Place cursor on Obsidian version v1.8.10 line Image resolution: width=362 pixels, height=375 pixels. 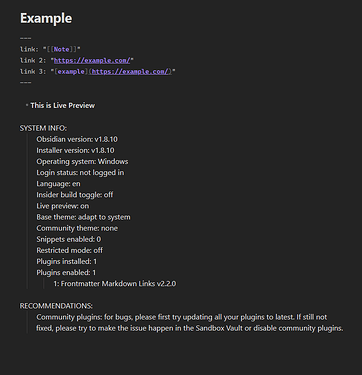[x=77, y=139]
